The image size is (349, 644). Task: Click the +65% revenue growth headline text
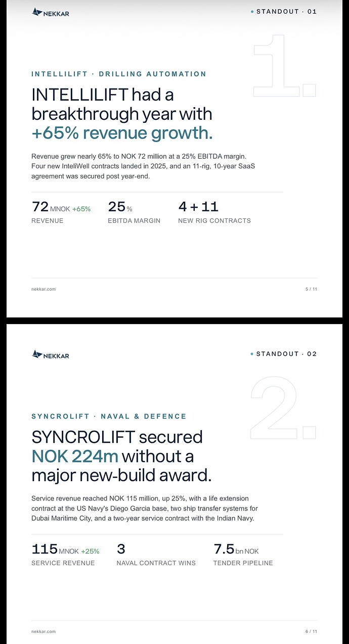tap(122, 133)
